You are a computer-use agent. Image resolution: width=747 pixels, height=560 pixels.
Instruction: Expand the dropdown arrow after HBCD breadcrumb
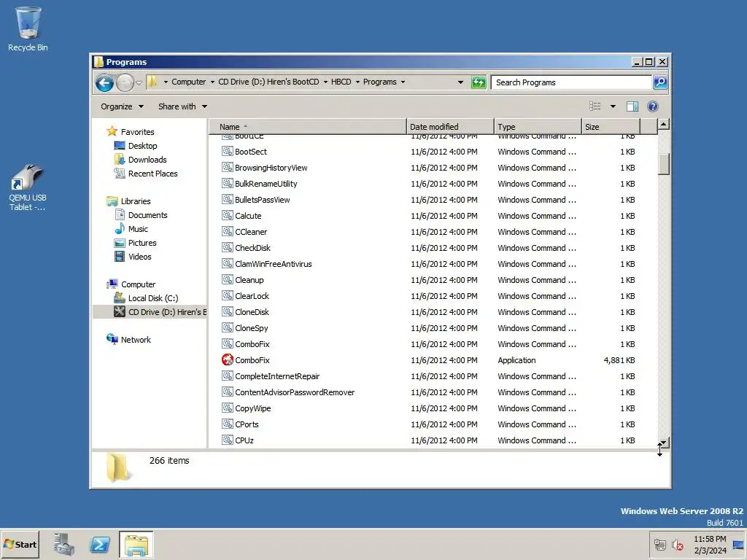pyautogui.click(x=357, y=82)
